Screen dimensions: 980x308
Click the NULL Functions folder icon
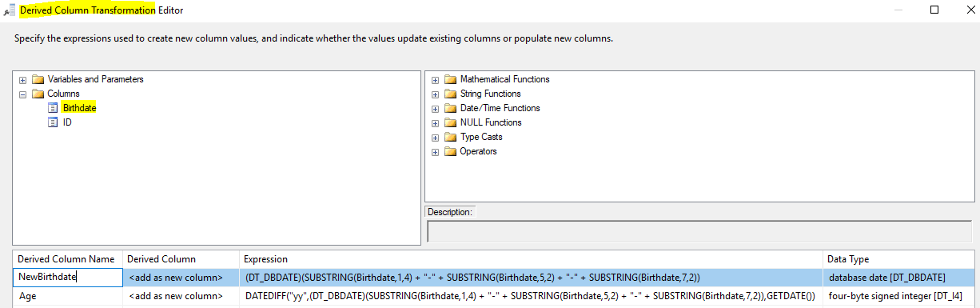[450, 123]
